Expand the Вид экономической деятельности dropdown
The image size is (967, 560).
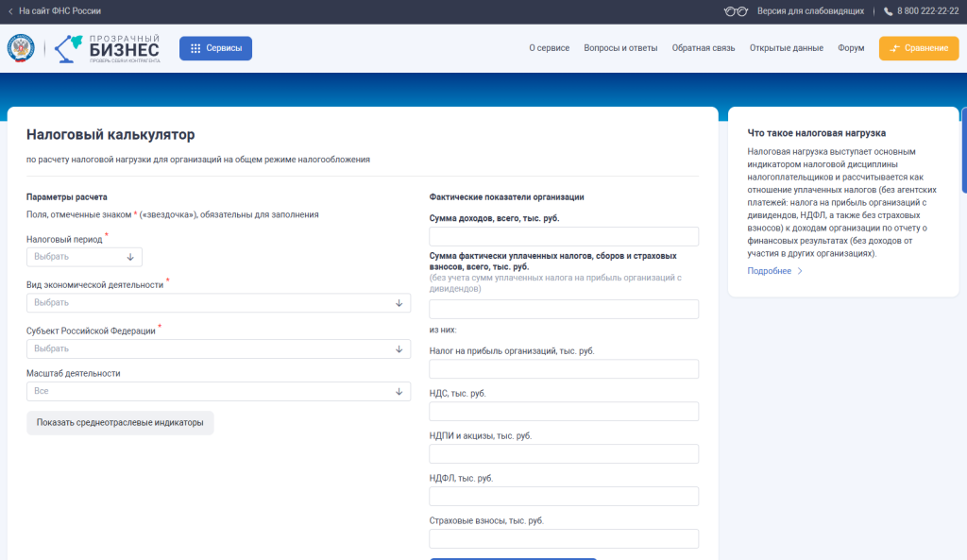tap(218, 303)
